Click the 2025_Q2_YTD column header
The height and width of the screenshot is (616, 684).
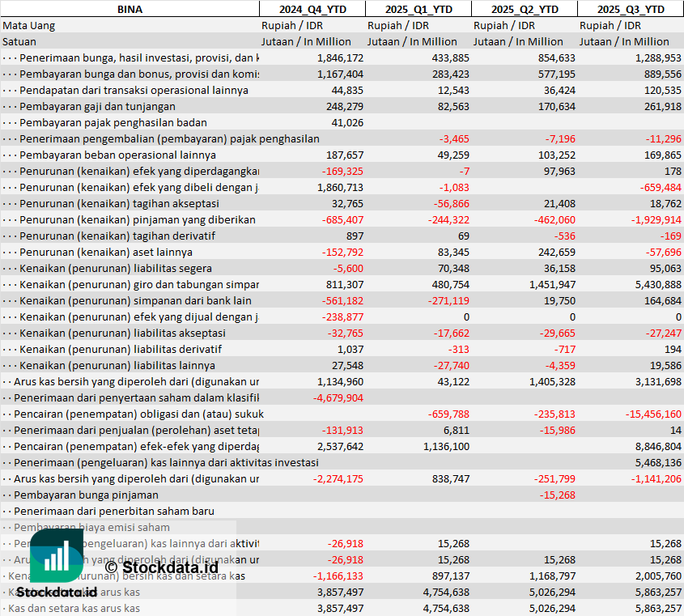click(x=525, y=9)
